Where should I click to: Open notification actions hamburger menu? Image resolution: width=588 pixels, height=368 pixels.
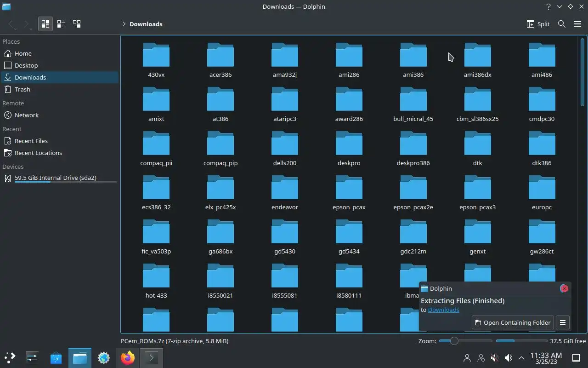563,322
